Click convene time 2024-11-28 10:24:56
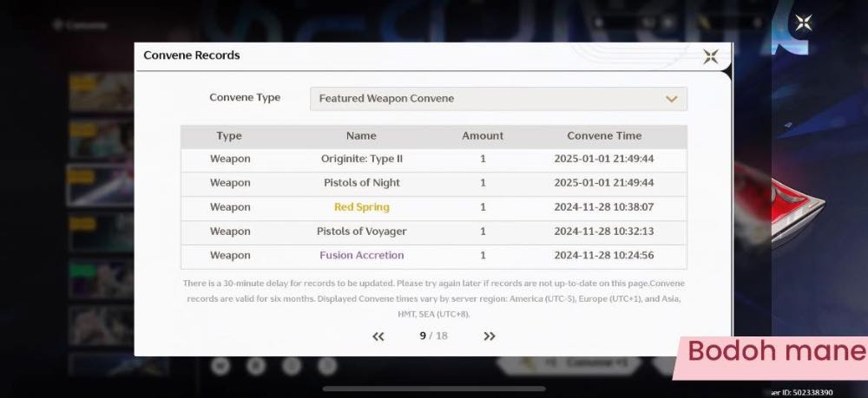The height and width of the screenshot is (398, 868). [x=604, y=256]
